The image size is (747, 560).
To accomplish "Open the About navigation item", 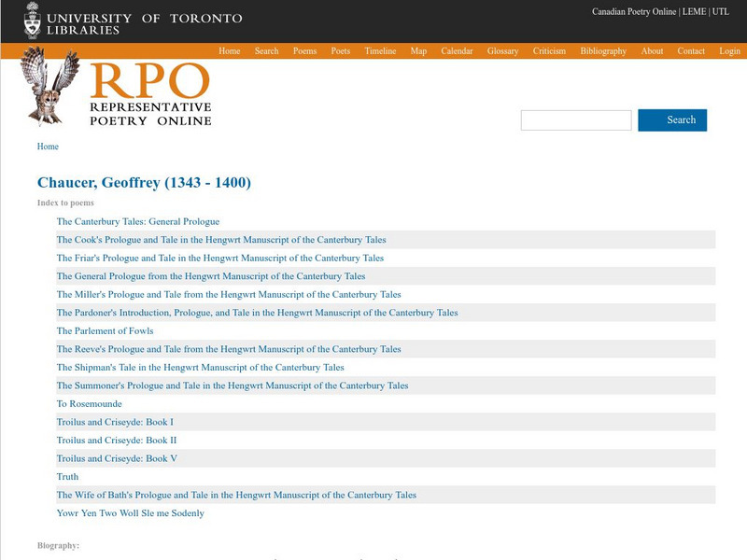I will coord(652,51).
